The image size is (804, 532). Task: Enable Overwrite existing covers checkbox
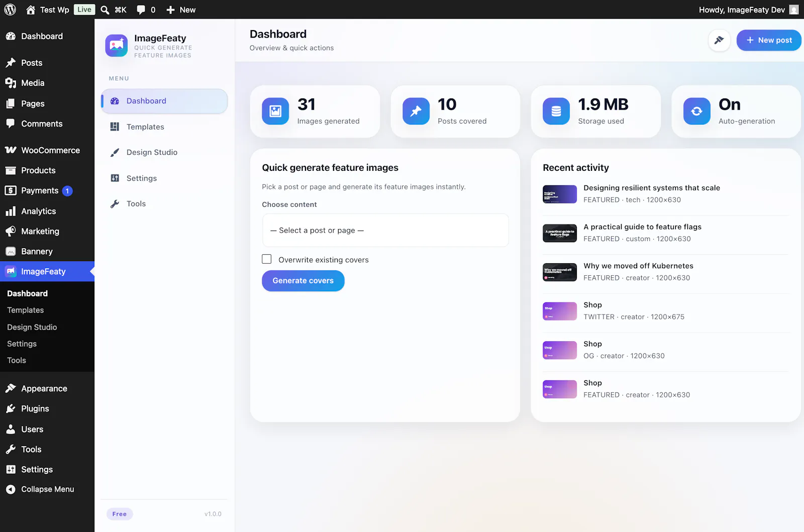(x=267, y=259)
